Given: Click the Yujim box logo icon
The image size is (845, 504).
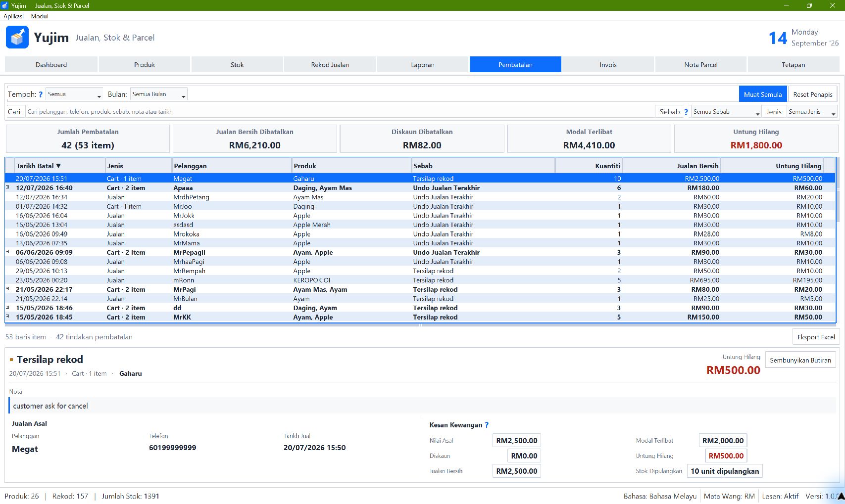Looking at the screenshot, I should pyautogui.click(x=17, y=37).
